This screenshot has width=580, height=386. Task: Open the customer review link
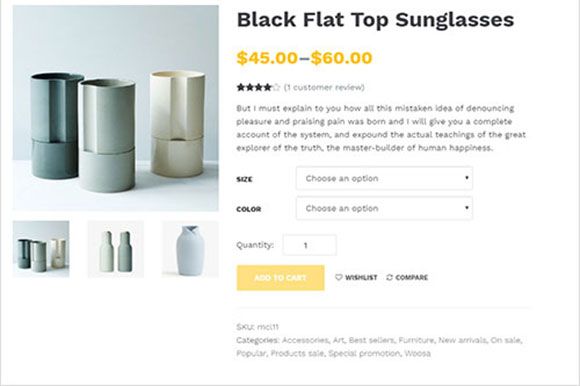(x=324, y=88)
